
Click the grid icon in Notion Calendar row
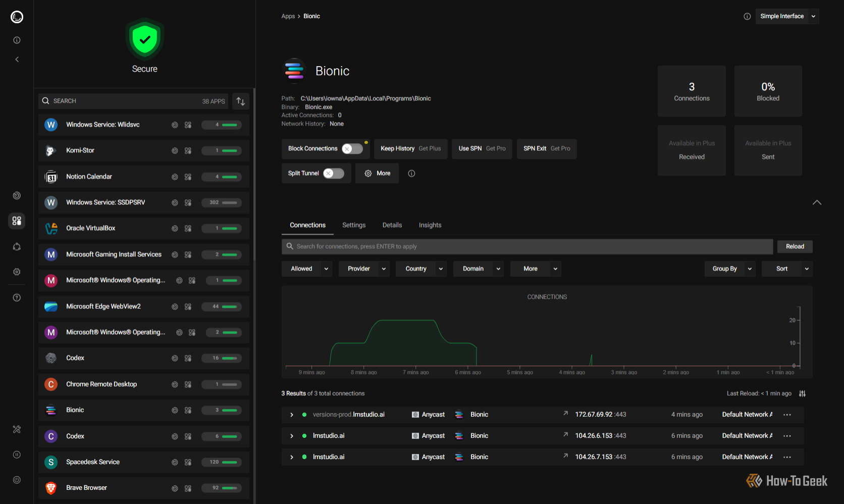point(188,177)
